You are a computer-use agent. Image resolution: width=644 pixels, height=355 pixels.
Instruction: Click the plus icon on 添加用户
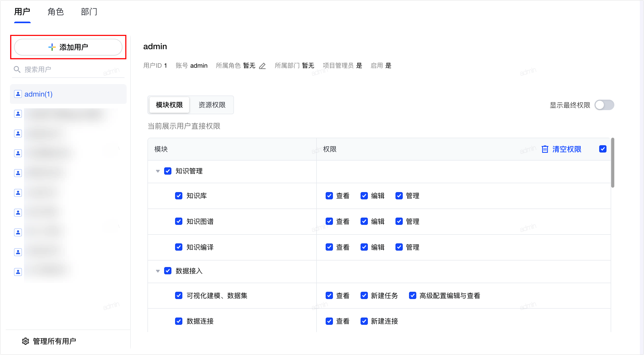tap(52, 47)
